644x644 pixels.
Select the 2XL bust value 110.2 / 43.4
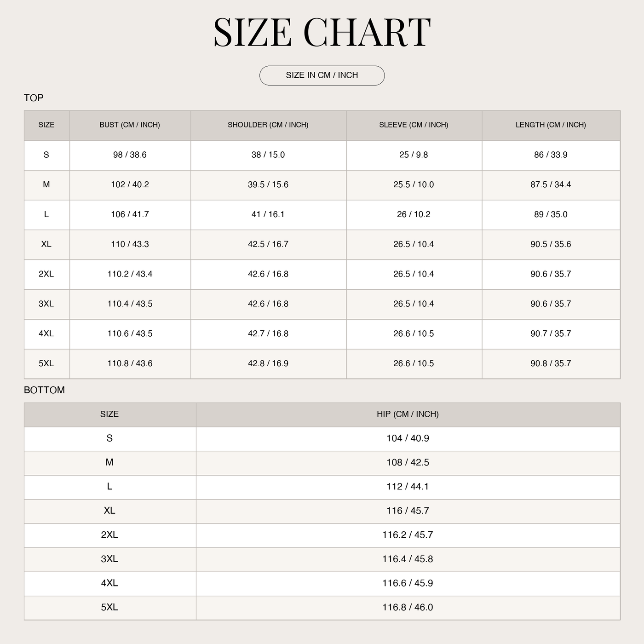click(130, 274)
